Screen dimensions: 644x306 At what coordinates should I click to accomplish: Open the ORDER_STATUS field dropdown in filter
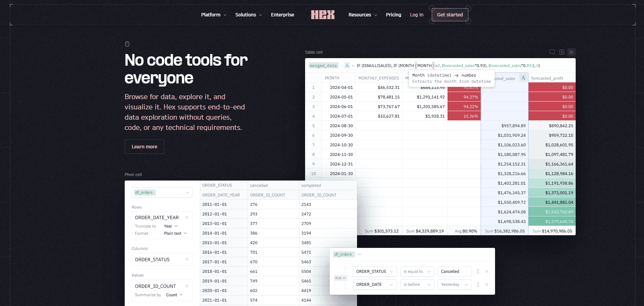pyautogui.click(x=375, y=271)
